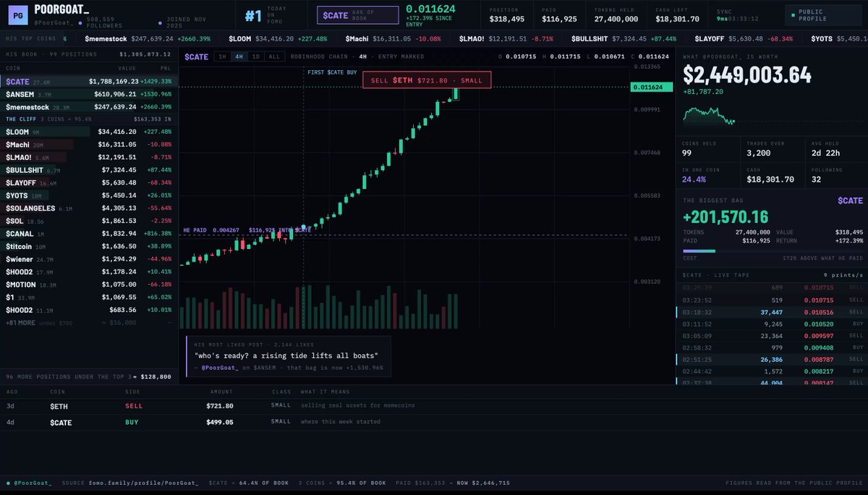The height and width of the screenshot is (495, 868).
Task: Select the $SOLANGELES position row
Action: (x=89, y=208)
